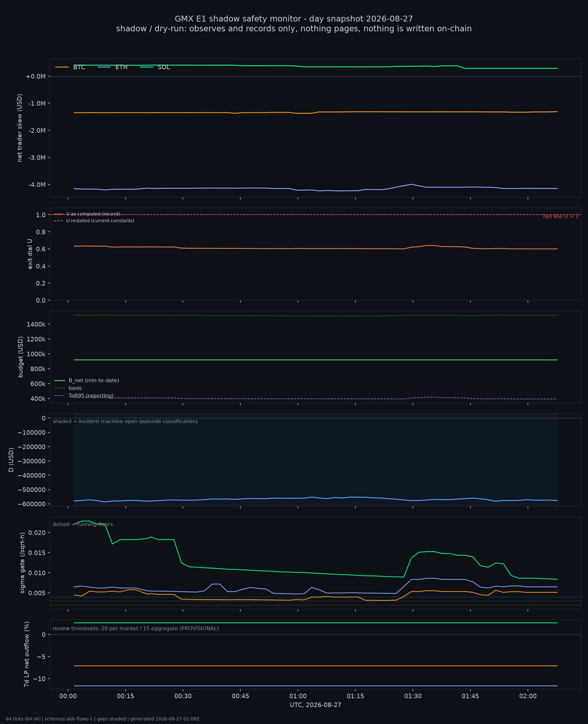Screen dimensions: 588x724
Task: Click the '1000k' budget tick label
Action: (x=36, y=354)
